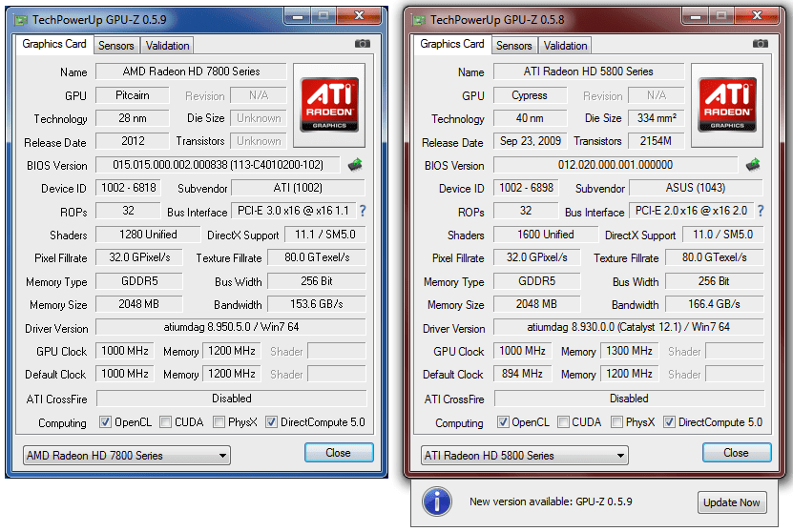
Task: Click the DirectX Support 11.1 / SM5.0 value
Action: tap(325, 235)
